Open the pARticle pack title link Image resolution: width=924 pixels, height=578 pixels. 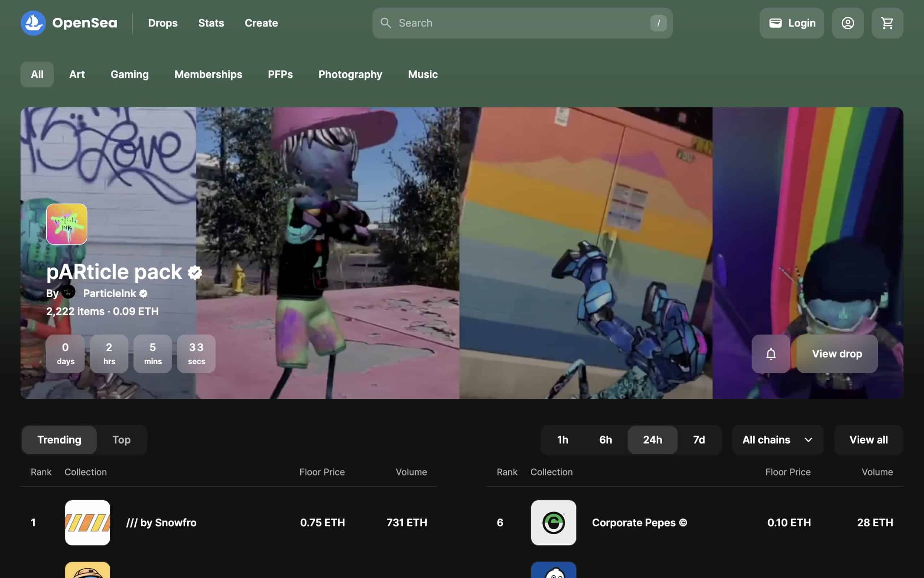[x=114, y=272]
